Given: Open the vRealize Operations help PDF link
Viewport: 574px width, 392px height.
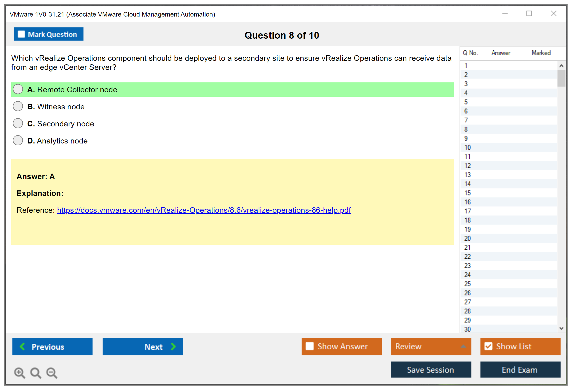Looking at the screenshot, I should tap(204, 210).
